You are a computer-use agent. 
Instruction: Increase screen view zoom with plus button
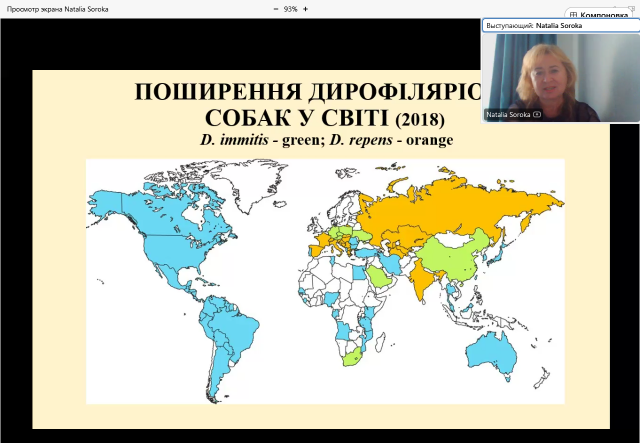point(305,9)
